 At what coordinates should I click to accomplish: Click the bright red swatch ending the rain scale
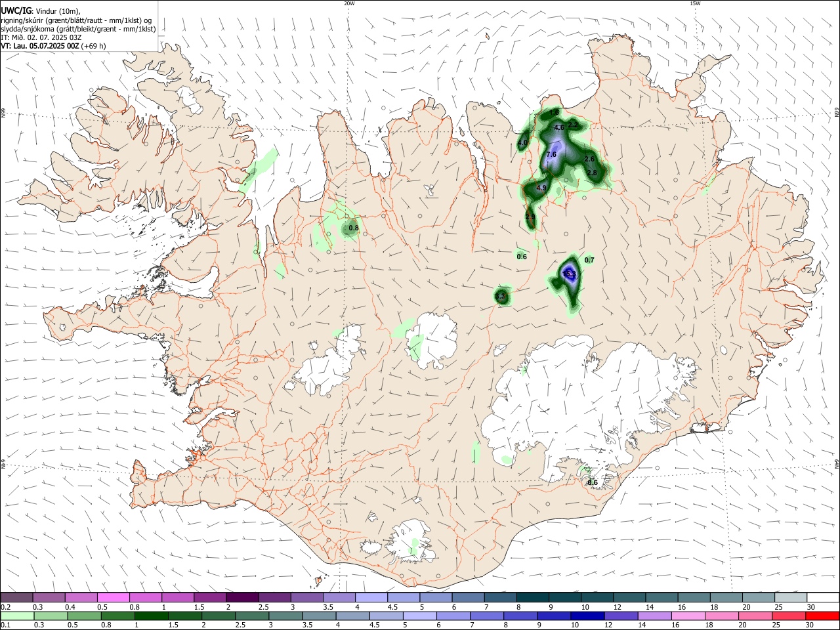[822, 616]
